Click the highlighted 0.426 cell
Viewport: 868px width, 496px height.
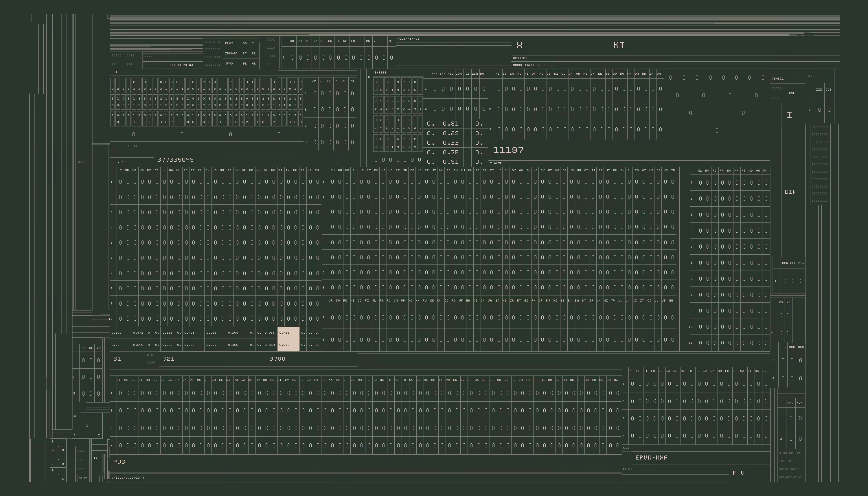288,333
